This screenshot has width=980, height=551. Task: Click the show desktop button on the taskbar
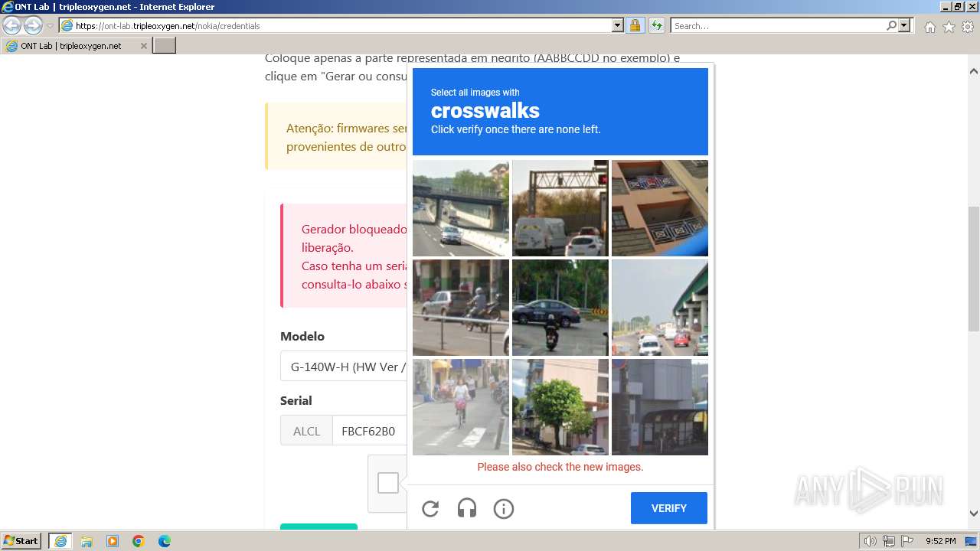click(971, 541)
